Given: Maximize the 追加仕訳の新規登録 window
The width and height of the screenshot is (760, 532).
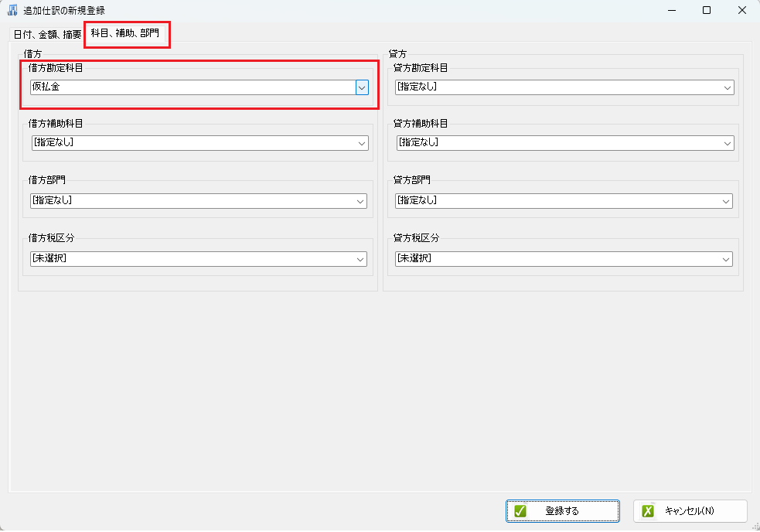Looking at the screenshot, I should [707, 10].
